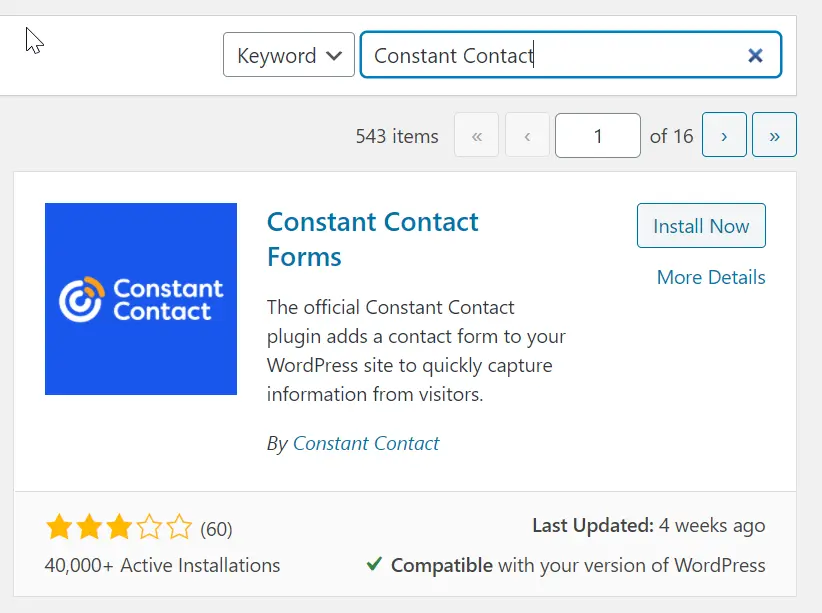Click the fourth empty rating star
This screenshot has width=822, height=613.
[x=148, y=527]
